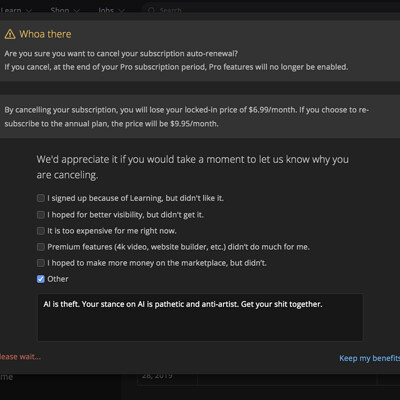The image size is (400, 400).
Task: Tick 'It is too expensive' checkbox
Action: click(x=41, y=231)
